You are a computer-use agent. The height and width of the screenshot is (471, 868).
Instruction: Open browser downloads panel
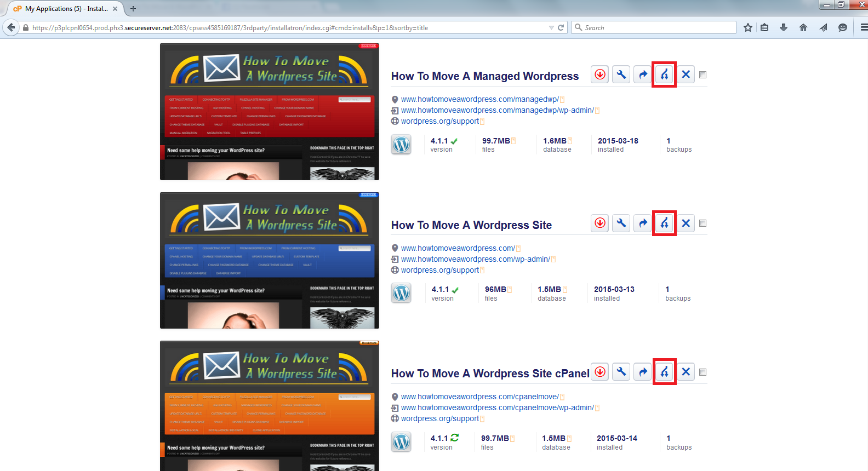tap(784, 27)
